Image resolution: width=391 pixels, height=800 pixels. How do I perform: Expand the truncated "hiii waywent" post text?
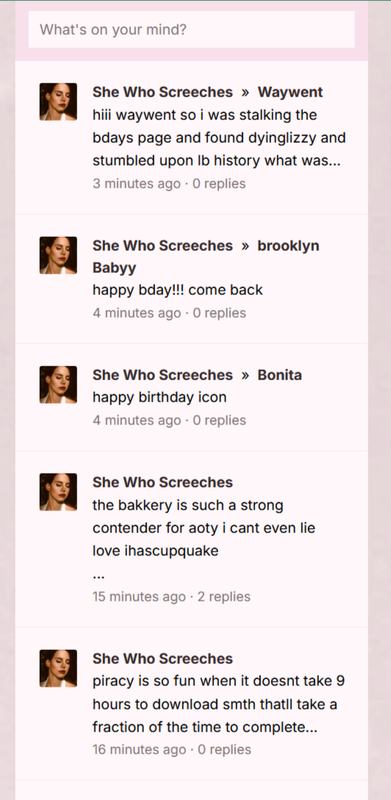(219, 138)
